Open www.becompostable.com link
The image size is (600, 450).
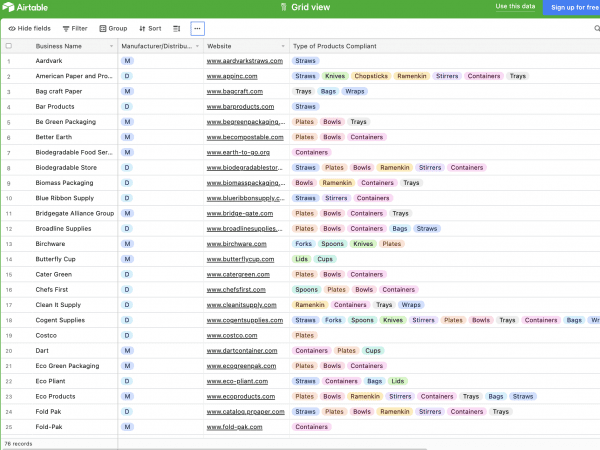[x=245, y=137]
